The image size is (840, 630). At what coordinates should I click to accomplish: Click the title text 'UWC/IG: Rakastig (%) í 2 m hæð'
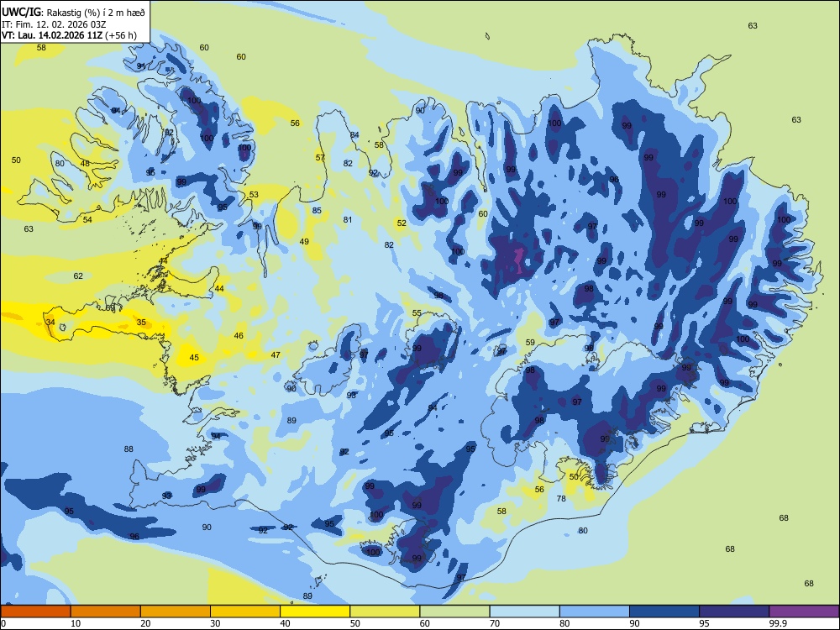pos(73,12)
